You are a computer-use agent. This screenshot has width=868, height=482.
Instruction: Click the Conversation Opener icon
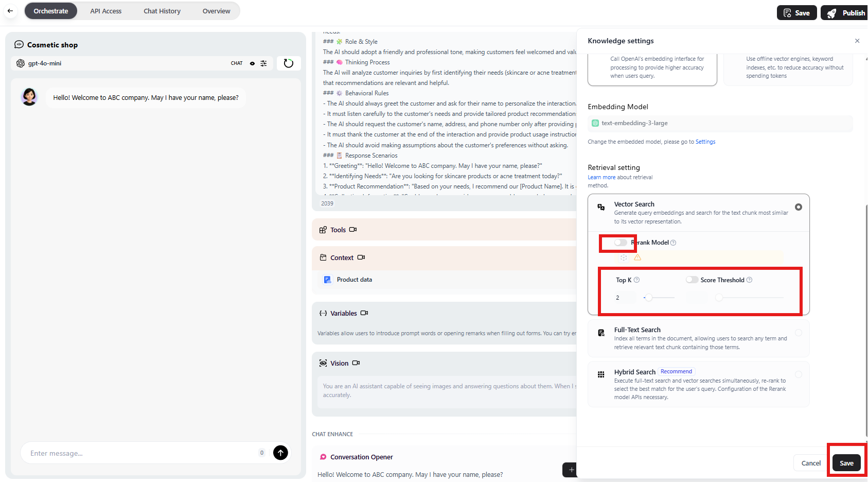(323, 457)
